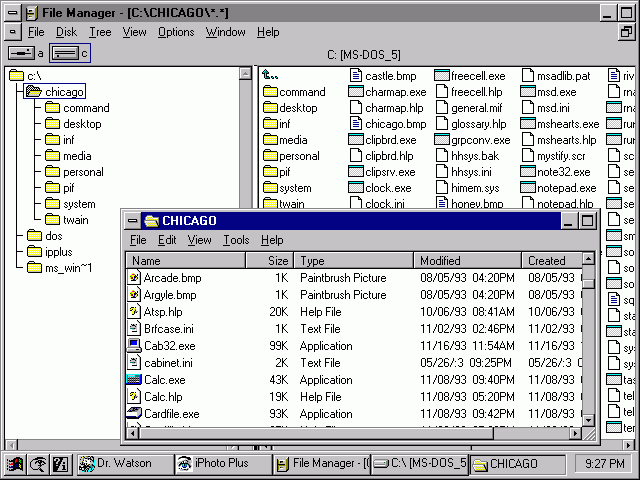
Task: Select the system folder in file list
Action: (287, 188)
